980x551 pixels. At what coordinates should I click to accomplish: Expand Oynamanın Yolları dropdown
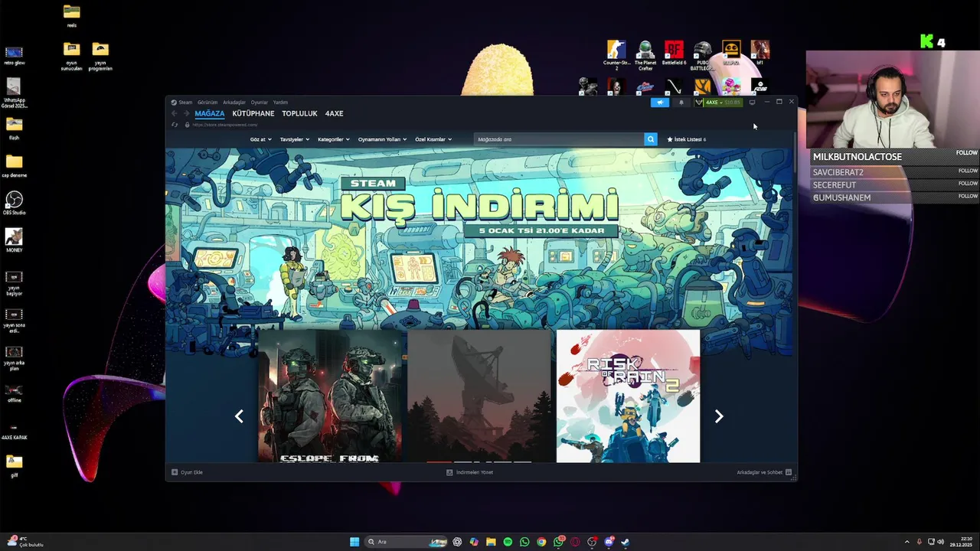pyautogui.click(x=382, y=139)
